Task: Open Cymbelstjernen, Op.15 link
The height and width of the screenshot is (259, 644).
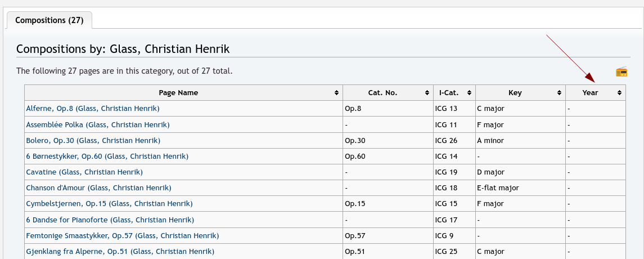Action: [109, 203]
